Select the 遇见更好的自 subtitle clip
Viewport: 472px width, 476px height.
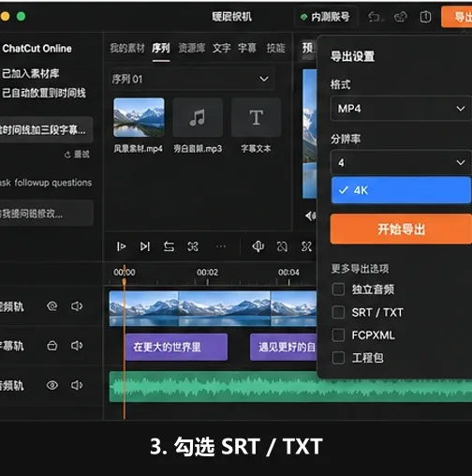284,348
